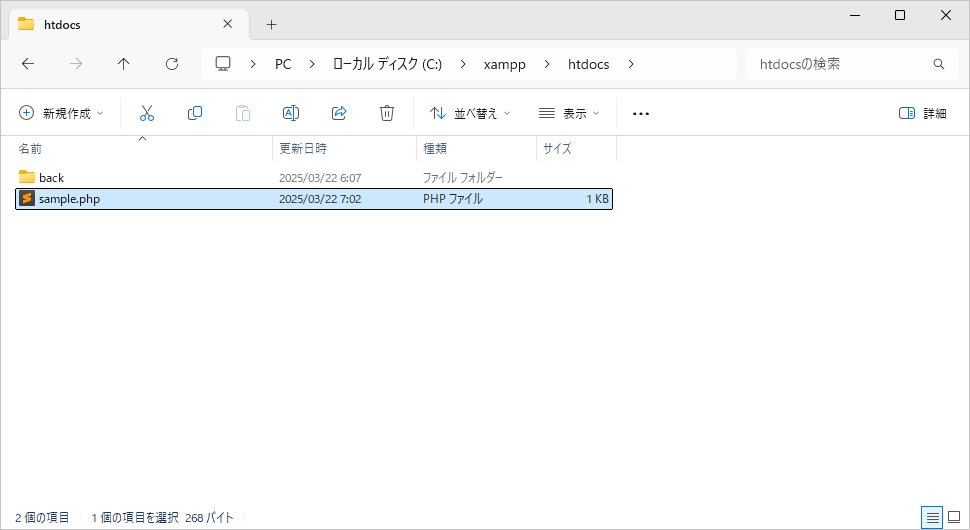Open the 新規作成 dropdown menu
Screen dimensions: 970x530
pyautogui.click(x=61, y=113)
